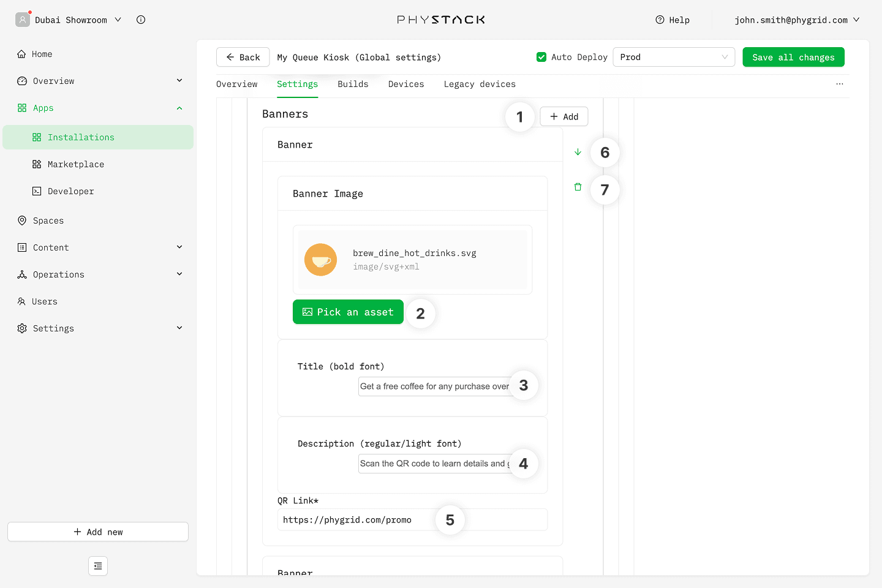Click Save all changes button

(x=793, y=57)
